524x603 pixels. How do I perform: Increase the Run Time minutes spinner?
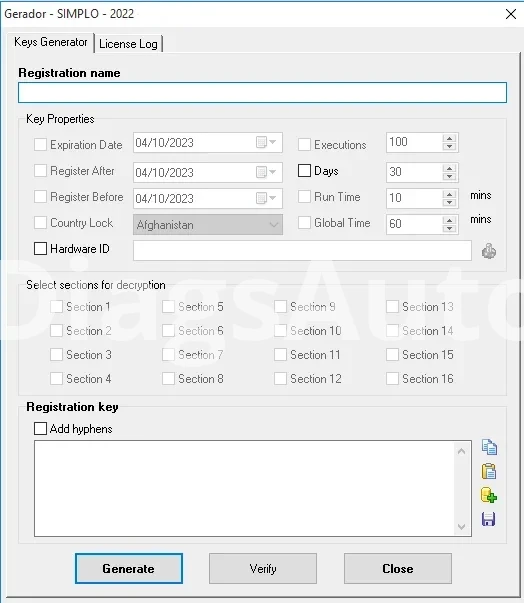tap(449, 194)
